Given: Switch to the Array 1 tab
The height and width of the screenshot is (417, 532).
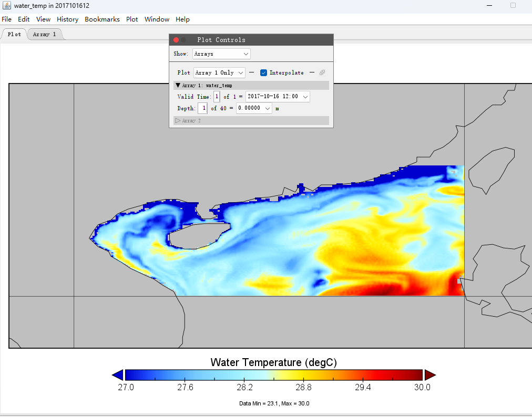Looking at the screenshot, I should tap(44, 34).
